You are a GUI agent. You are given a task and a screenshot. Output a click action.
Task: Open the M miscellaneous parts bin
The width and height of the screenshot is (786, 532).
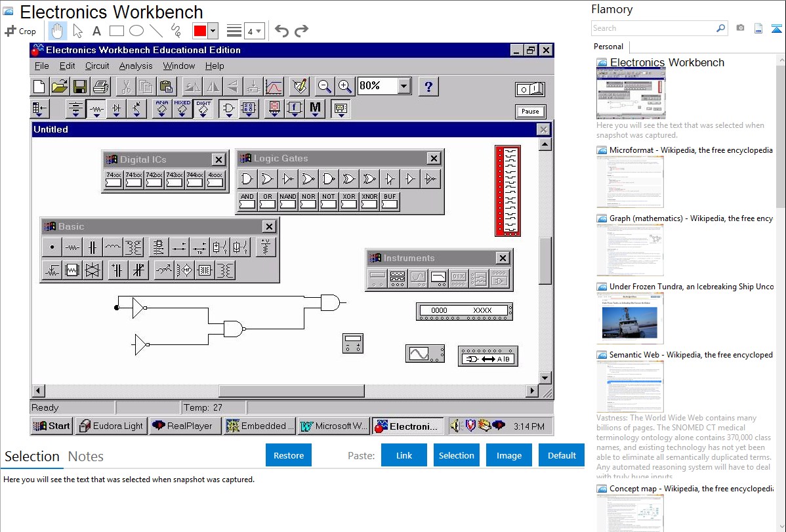pyautogui.click(x=316, y=109)
